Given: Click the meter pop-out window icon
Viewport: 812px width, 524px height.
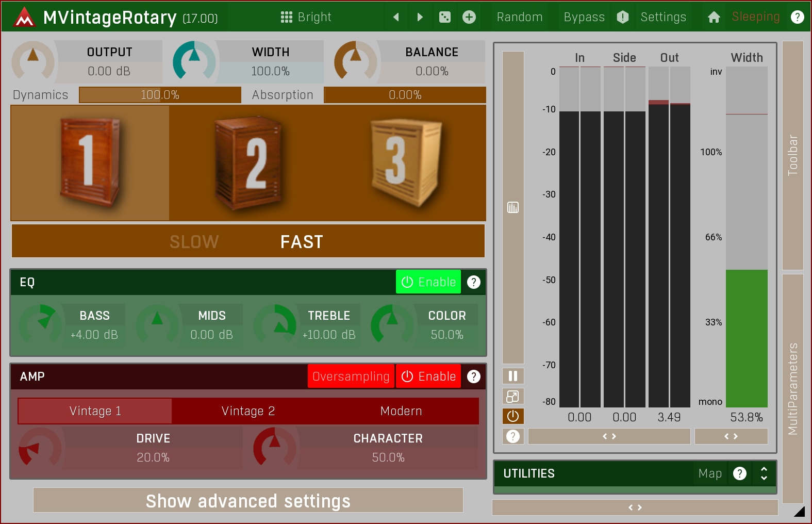Looking at the screenshot, I should point(513,396).
